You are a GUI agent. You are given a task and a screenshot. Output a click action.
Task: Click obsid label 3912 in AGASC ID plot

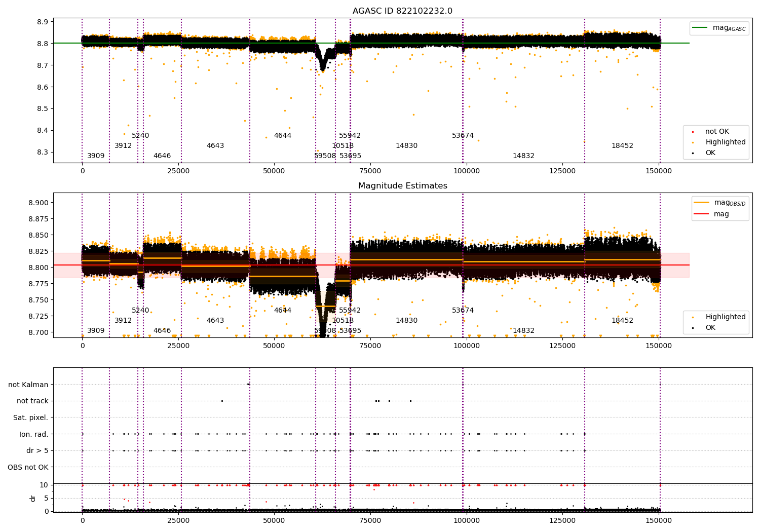pos(123,145)
